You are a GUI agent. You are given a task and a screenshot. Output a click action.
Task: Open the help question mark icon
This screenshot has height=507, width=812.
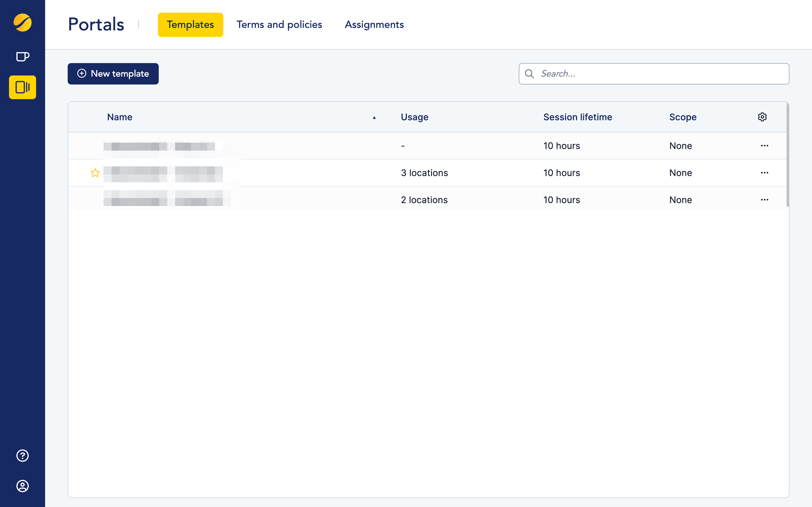point(23,455)
